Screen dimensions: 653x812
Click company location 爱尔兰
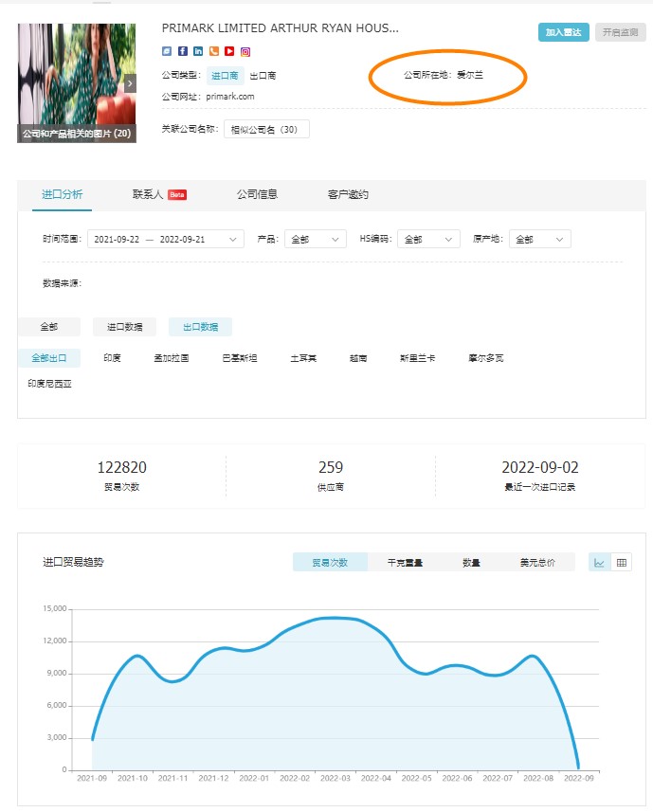coord(470,75)
